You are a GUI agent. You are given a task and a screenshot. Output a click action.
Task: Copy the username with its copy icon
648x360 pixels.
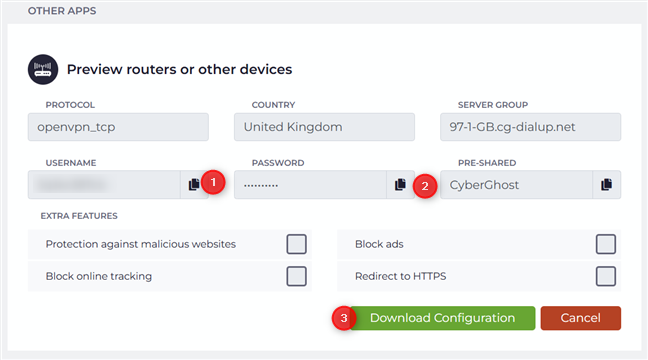194,184
